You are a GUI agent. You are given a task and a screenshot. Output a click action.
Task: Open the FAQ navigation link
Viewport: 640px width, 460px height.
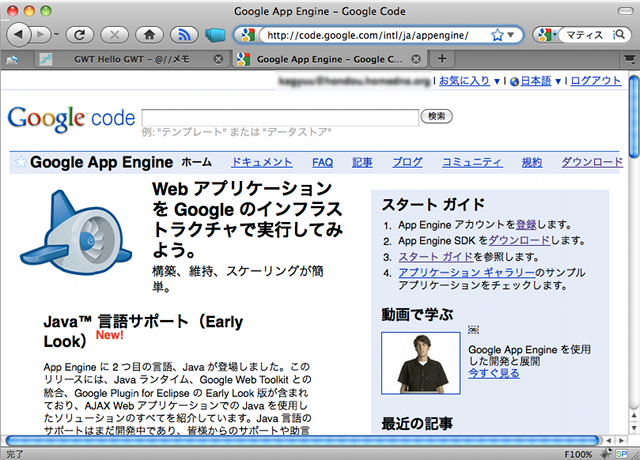(322, 162)
